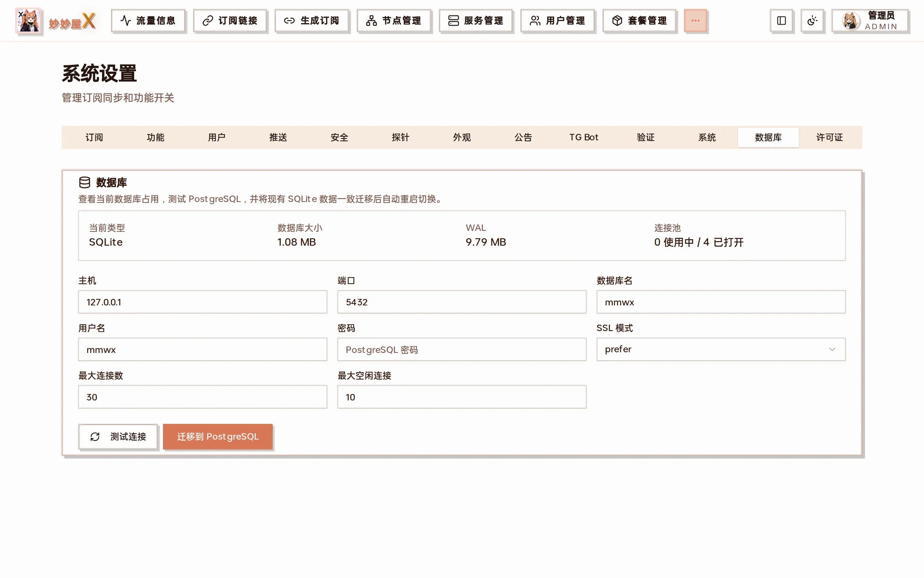This screenshot has width=924, height=578.
Task: Click the 用户名 input field
Action: [x=203, y=349]
